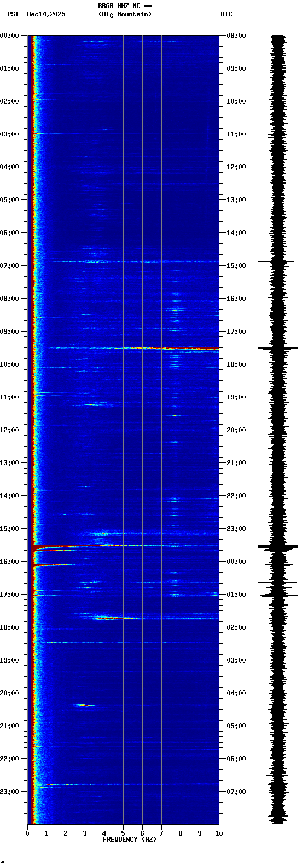
Task: Click the "FREQUENCY (HZ)" axis title
Action: tap(130, 840)
